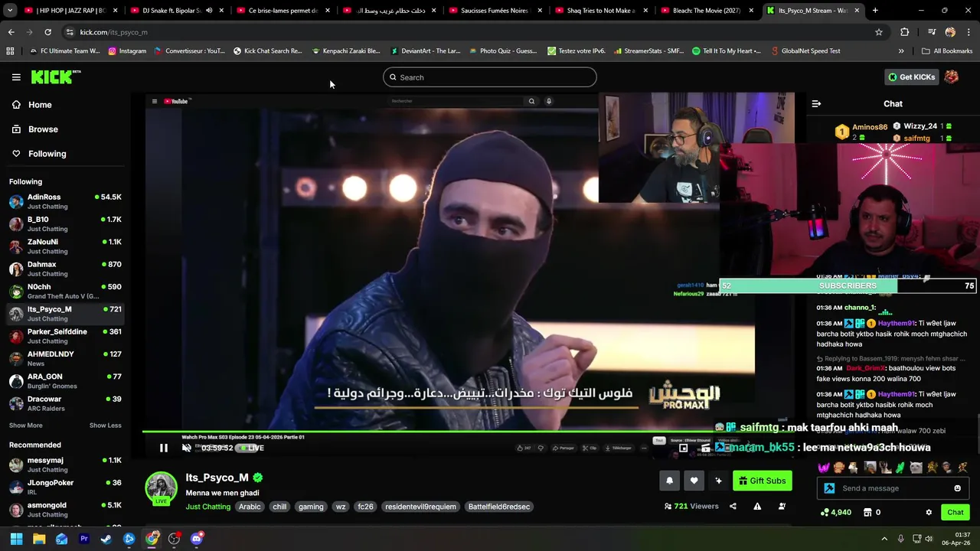The width and height of the screenshot is (980, 551).
Task: Open Parker_Seifddine channel in sidebar
Action: coord(65,336)
